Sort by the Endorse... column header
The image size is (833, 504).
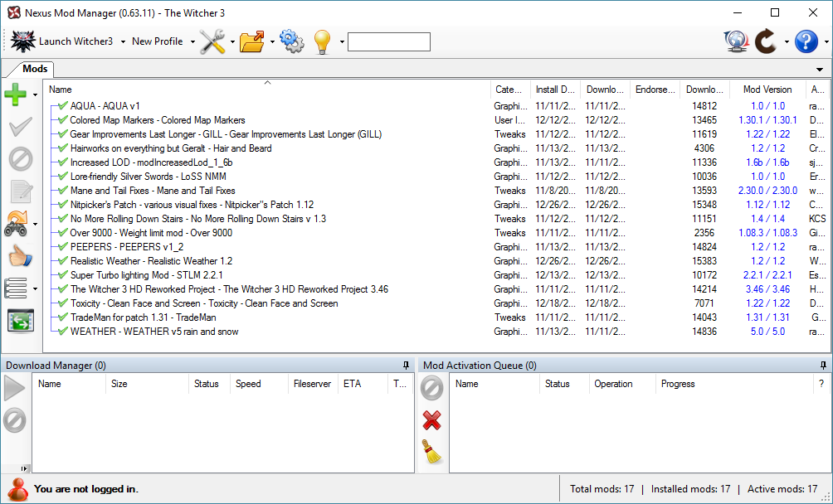tap(655, 90)
